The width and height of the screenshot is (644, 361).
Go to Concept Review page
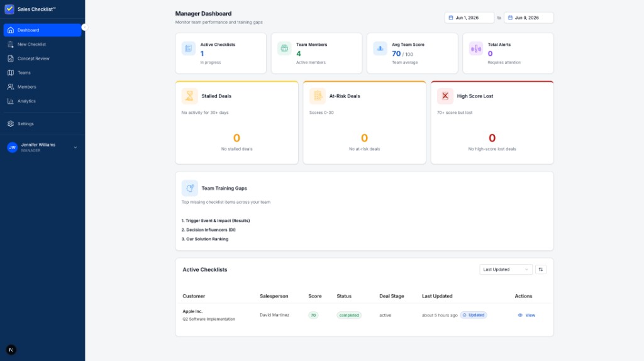[x=42, y=58]
